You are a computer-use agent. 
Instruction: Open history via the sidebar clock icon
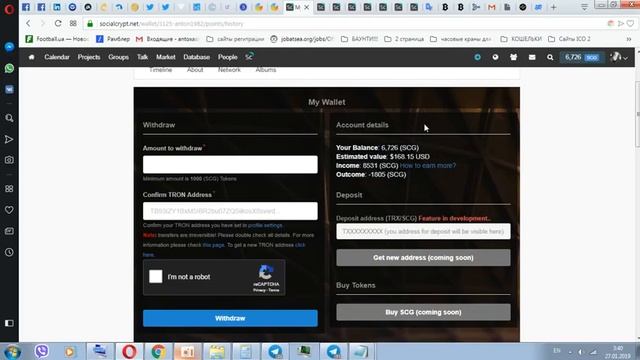coord(9,252)
